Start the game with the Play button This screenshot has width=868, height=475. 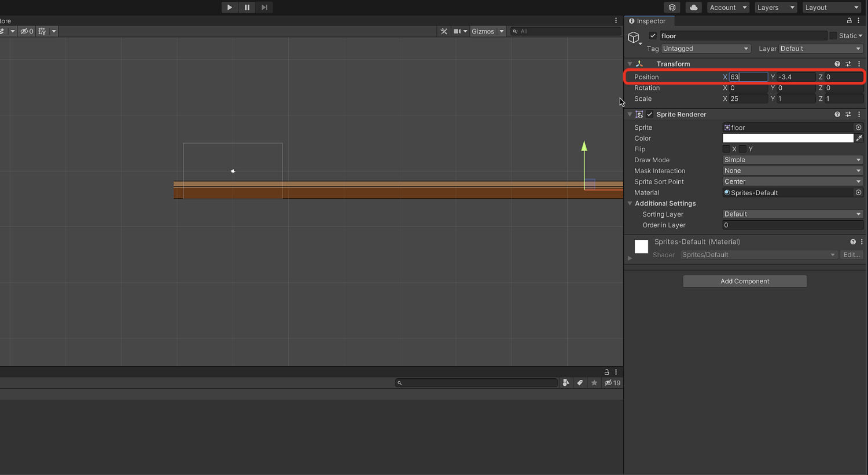pos(230,8)
